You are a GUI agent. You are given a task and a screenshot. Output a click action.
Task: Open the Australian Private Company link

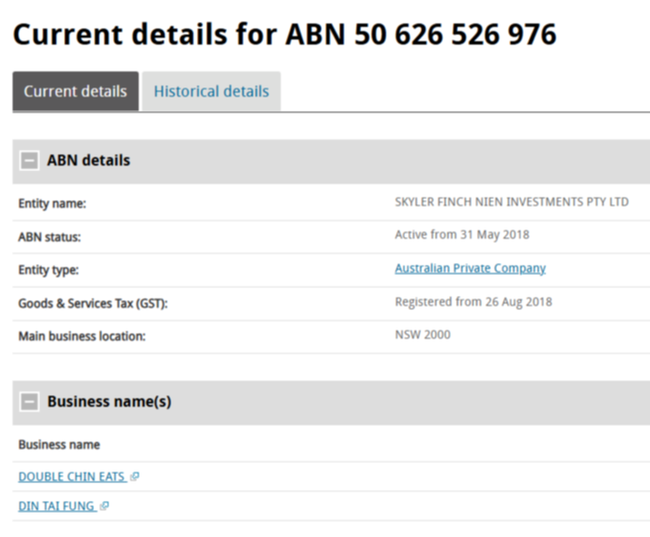coord(470,268)
